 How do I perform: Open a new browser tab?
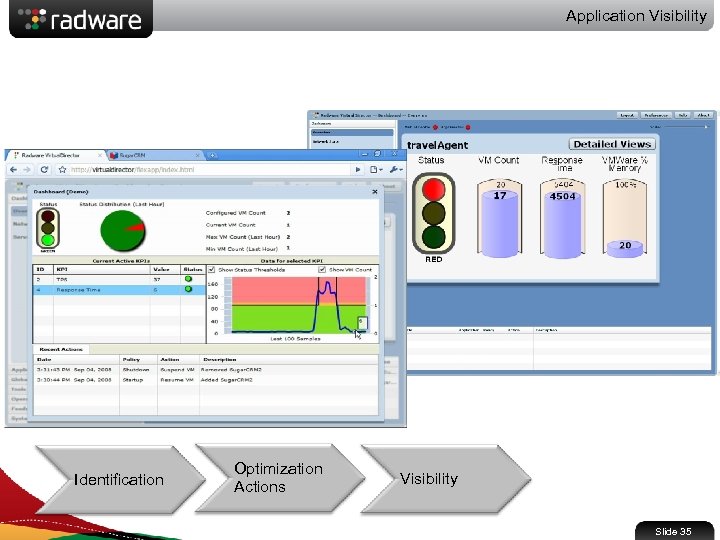(212, 156)
